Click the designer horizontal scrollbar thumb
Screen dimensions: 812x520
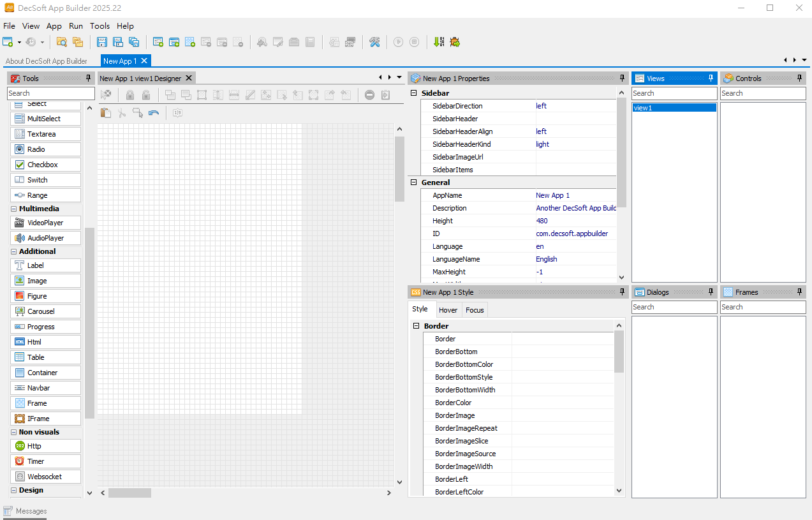pos(129,493)
